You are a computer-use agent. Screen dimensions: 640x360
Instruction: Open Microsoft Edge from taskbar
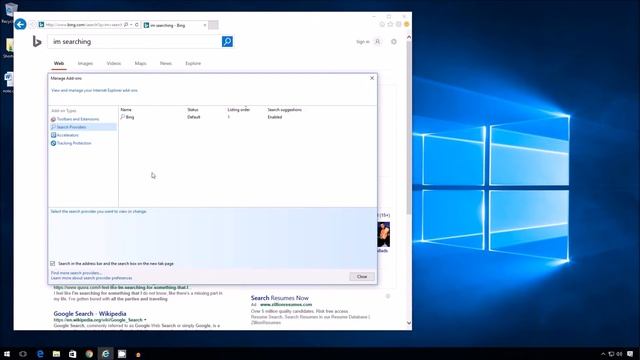[40, 354]
